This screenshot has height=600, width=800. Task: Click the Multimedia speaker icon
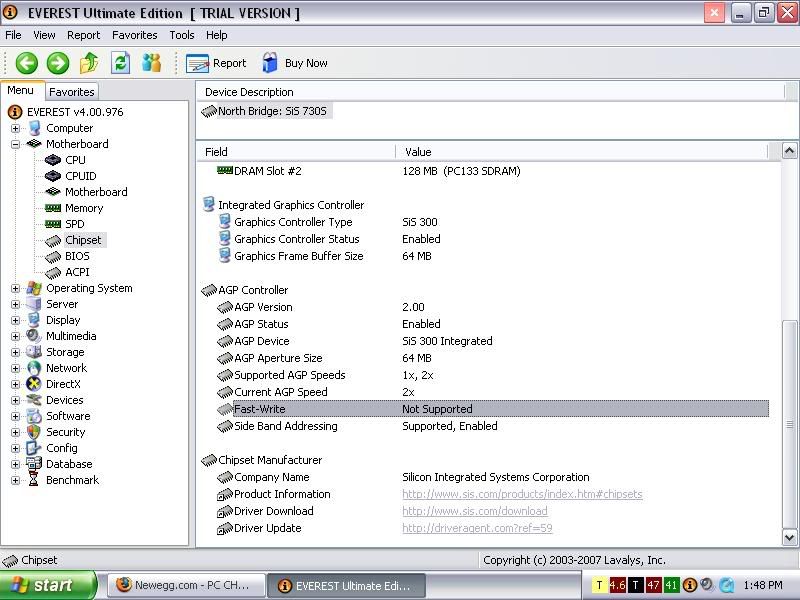(x=34, y=336)
